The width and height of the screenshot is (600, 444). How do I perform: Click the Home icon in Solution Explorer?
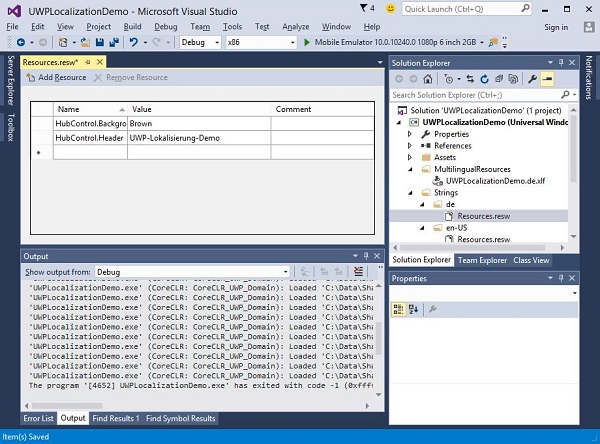click(429, 79)
